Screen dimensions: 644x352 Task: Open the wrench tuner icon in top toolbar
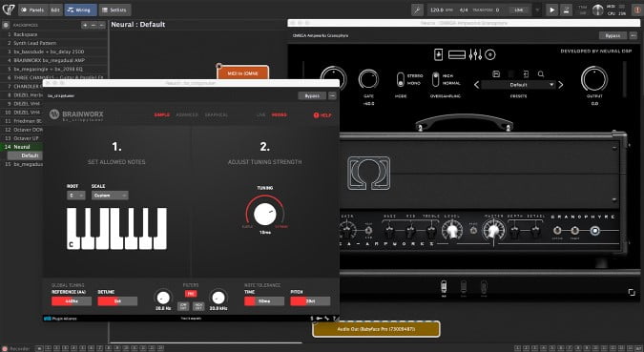click(x=417, y=10)
